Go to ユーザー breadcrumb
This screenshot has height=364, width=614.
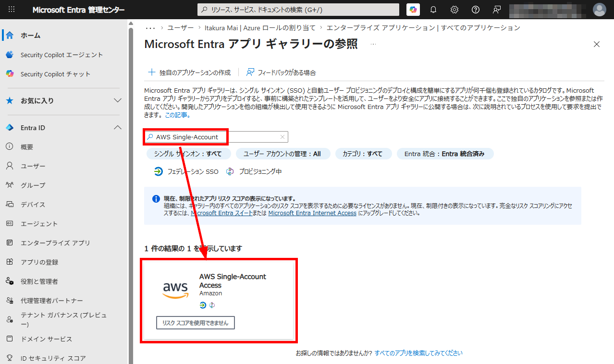[181, 28]
